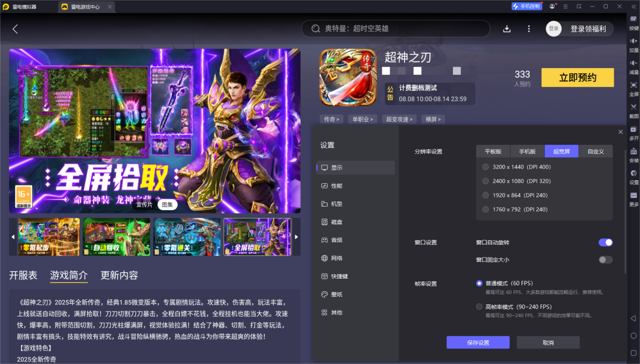Click the 登录 avatar circle
The height and width of the screenshot is (364, 640).
554,29
